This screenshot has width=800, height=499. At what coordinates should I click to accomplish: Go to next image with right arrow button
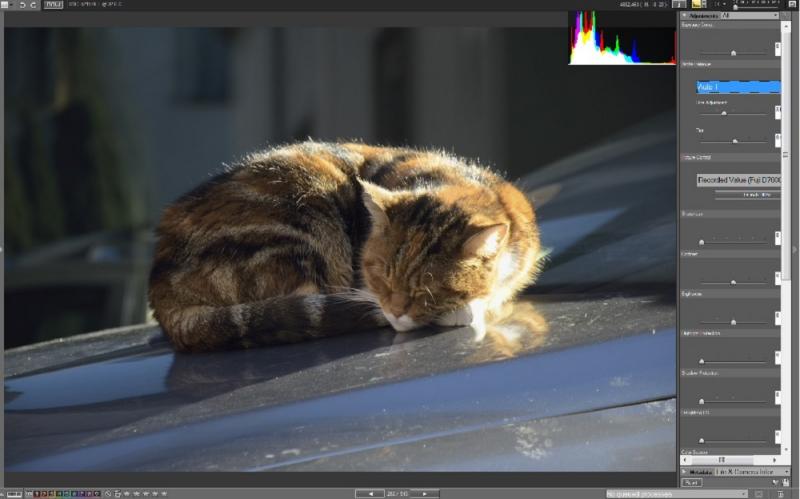tap(424, 494)
